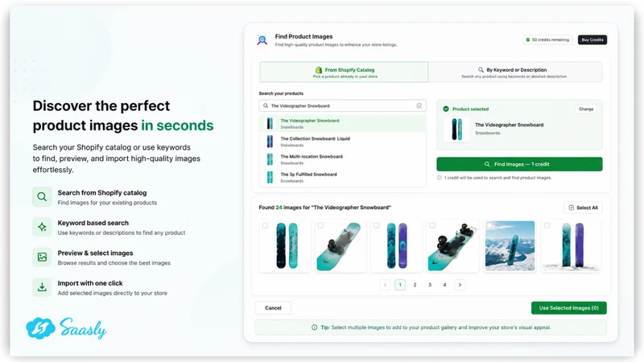
Task: Click the Saasly wordmark text
Action: [84, 328]
